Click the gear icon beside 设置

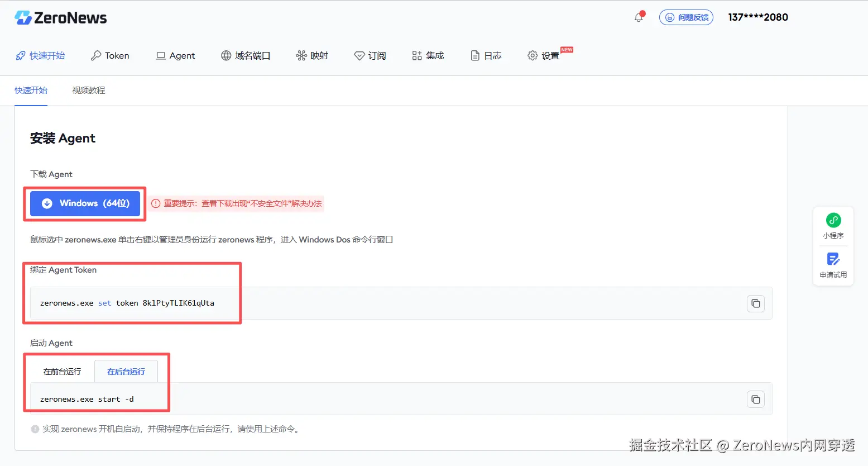(x=533, y=55)
